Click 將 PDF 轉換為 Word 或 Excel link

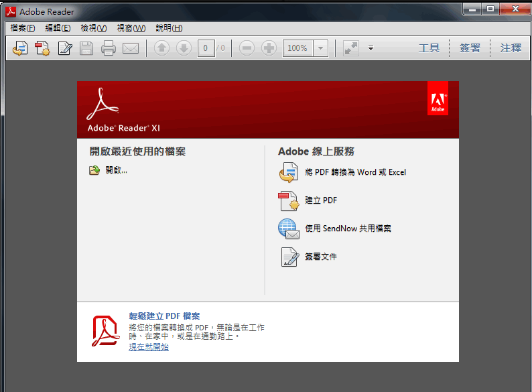(355, 172)
